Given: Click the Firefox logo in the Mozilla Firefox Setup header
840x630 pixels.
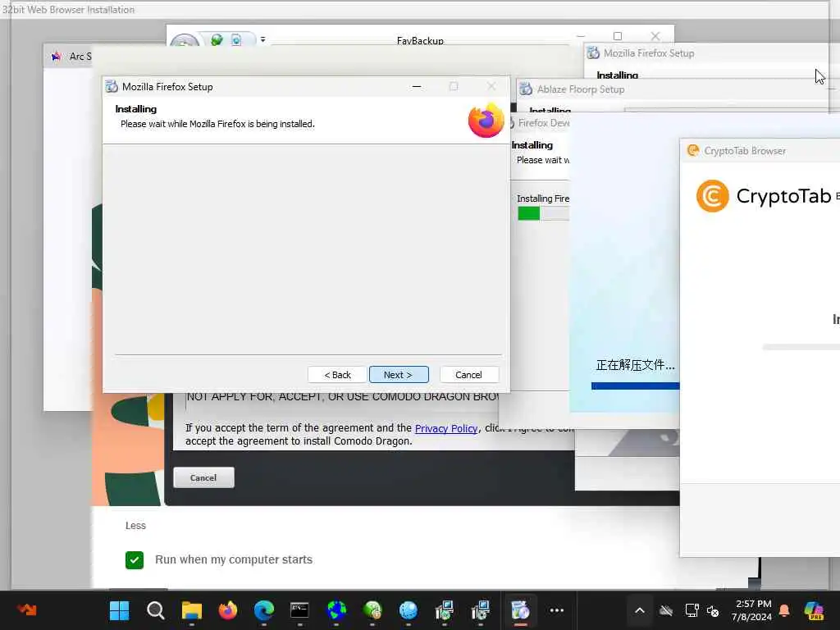Looking at the screenshot, I should click(x=486, y=120).
